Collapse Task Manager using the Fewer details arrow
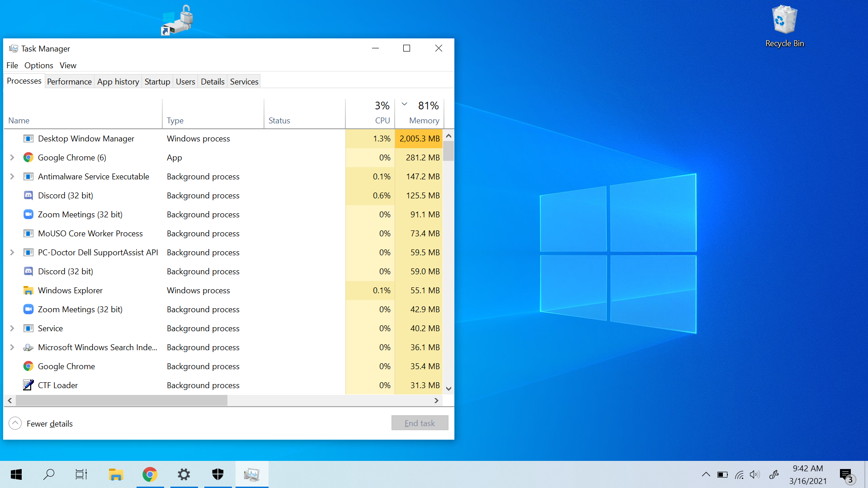The width and height of the screenshot is (868, 488). [15, 423]
